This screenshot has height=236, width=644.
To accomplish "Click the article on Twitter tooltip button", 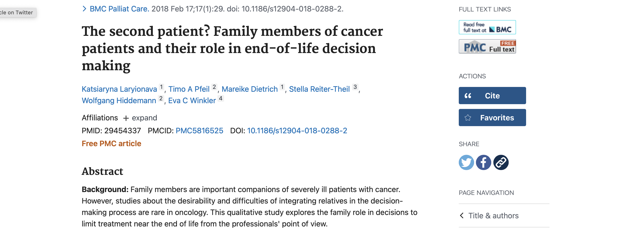I will pyautogui.click(x=17, y=12).
